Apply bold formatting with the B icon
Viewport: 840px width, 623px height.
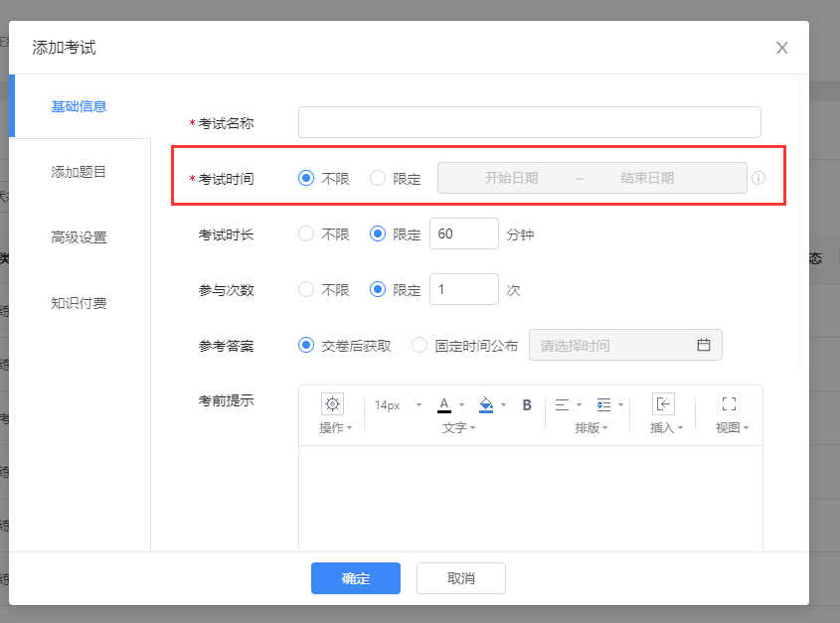pos(524,405)
